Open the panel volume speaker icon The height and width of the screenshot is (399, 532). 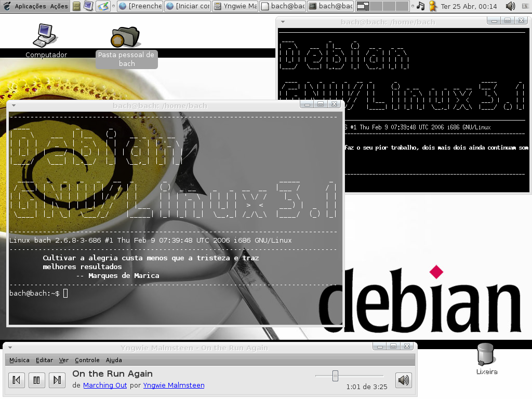pos(510,6)
